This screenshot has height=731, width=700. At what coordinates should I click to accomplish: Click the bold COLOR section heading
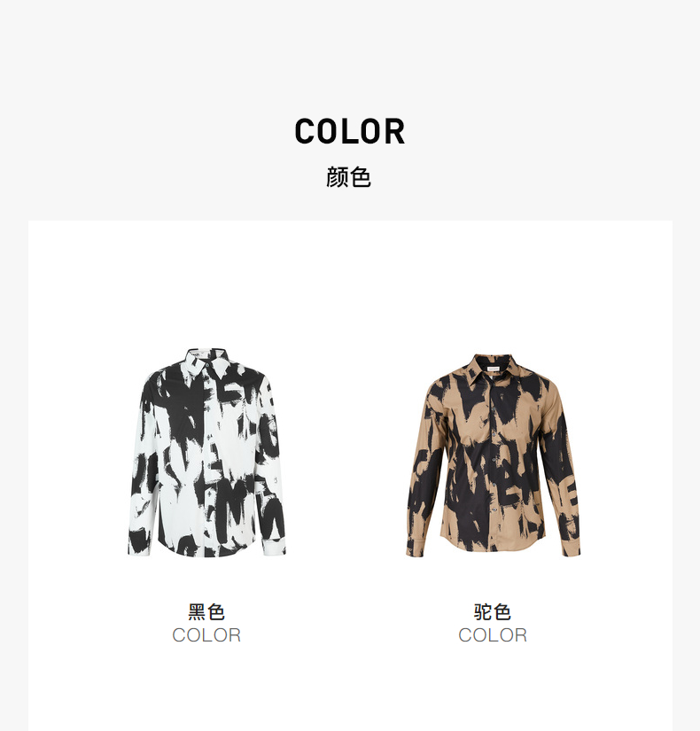pos(350,131)
